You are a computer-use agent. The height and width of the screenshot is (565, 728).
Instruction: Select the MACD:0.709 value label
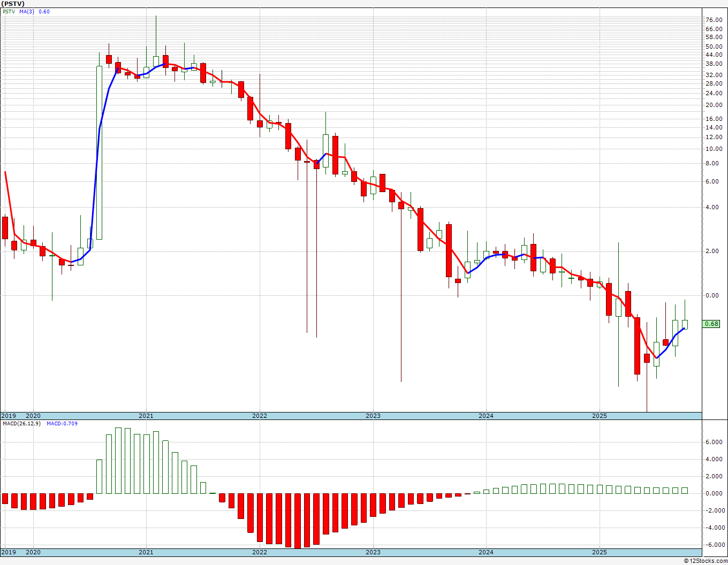tap(62, 424)
